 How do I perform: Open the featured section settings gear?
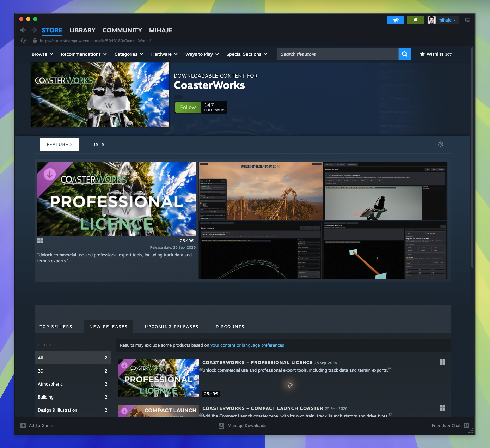[x=441, y=144]
